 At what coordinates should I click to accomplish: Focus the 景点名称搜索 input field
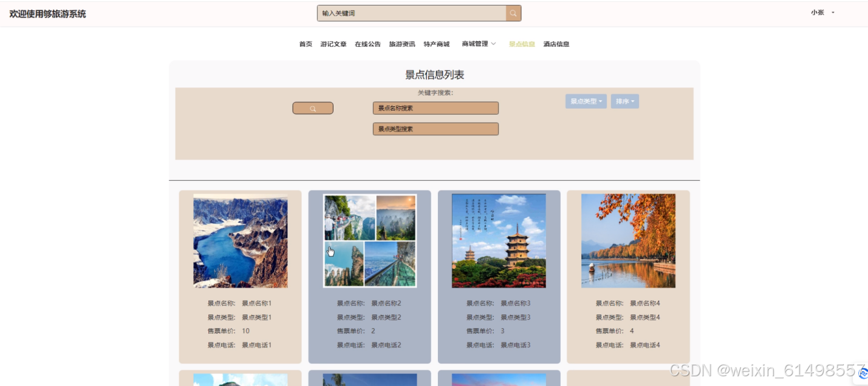(436, 108)
